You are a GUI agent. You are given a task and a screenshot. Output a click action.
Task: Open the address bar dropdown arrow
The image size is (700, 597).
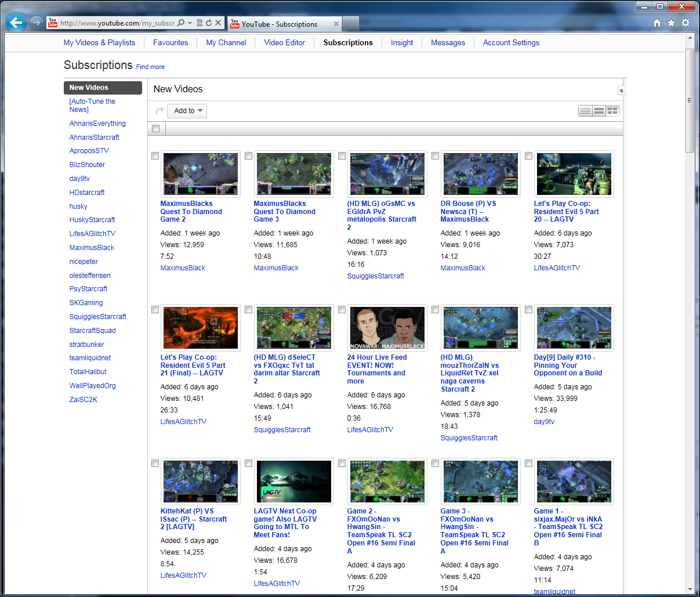click(x=191, y=23)
